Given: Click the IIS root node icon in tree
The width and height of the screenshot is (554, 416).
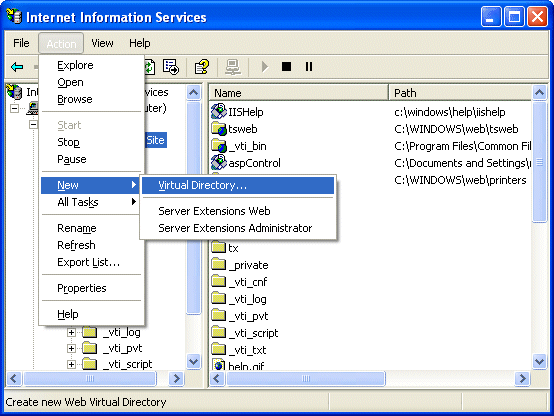Looking at the screenshot, I should [14, 92].
